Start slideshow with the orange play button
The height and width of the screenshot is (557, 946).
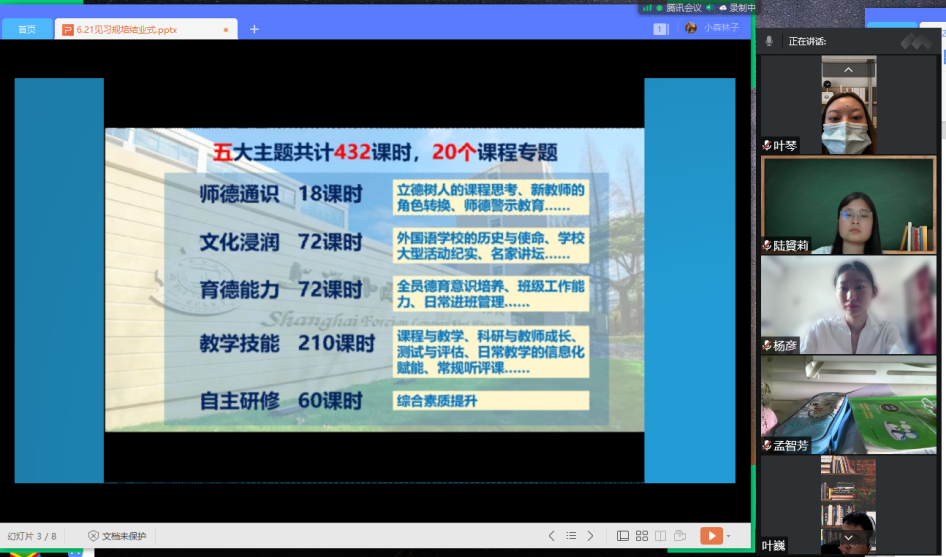tap(711, 536)
